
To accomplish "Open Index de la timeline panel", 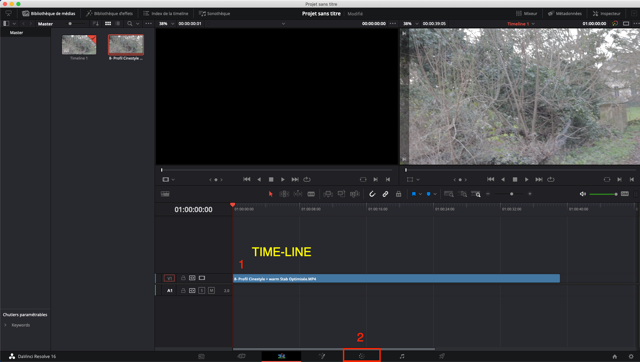I will tap(166, 13).
